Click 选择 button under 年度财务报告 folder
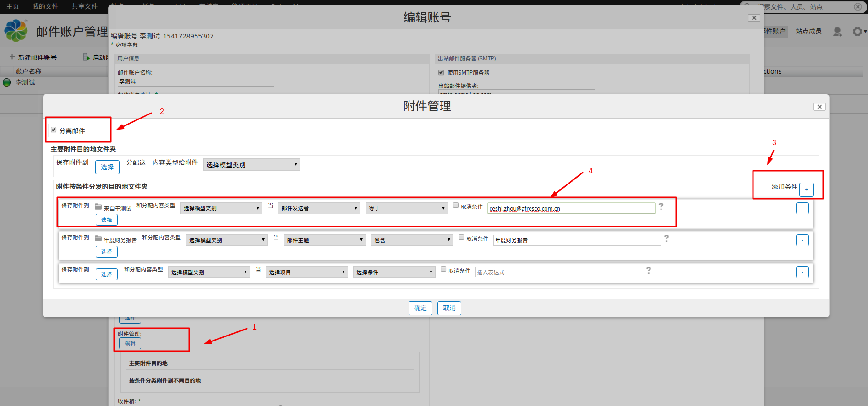This screenshot has height=406, width=868. pyautogui.click(x=107, y=252)
